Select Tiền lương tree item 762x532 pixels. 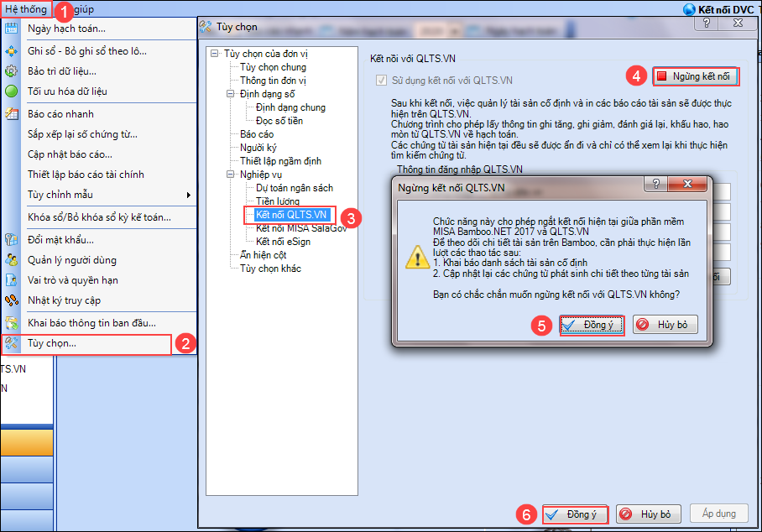click(278, 201)
